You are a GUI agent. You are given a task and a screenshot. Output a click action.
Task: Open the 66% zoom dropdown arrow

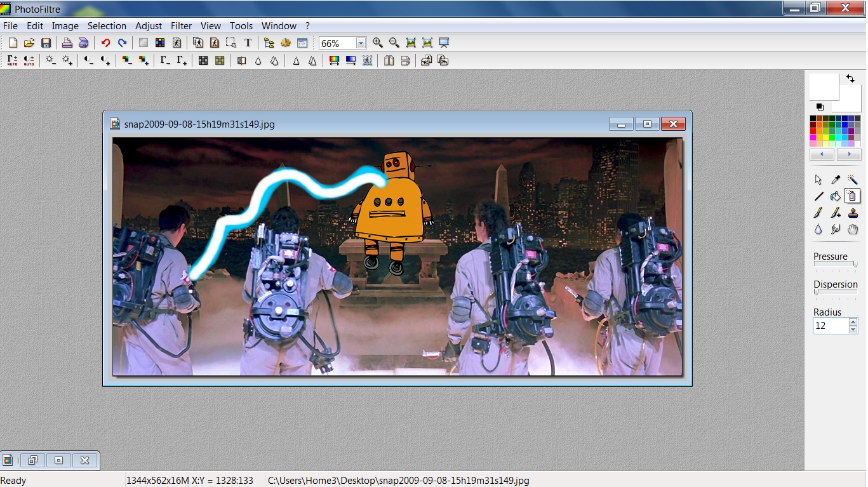tap(361, 43)
